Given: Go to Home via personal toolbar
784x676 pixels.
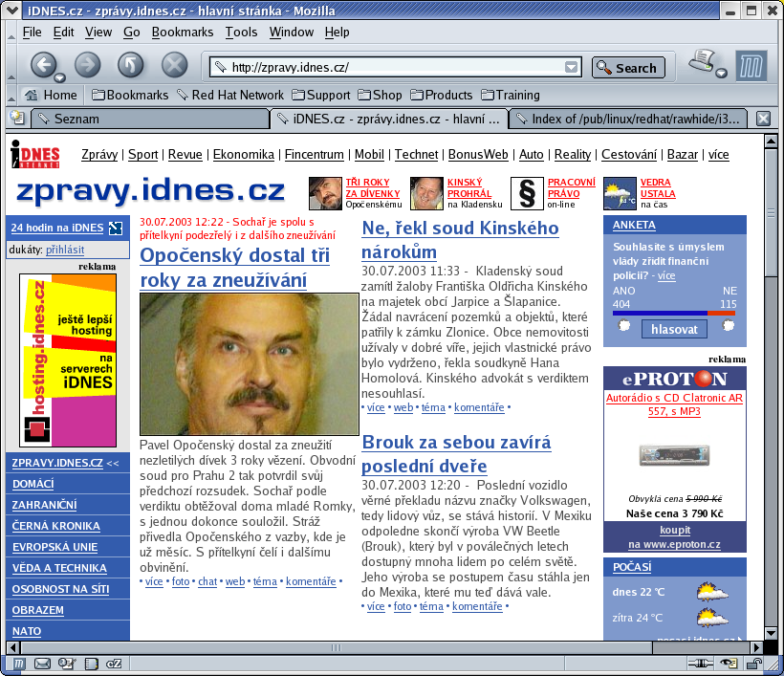Looking at the screenshot, I should click(51, 95).
